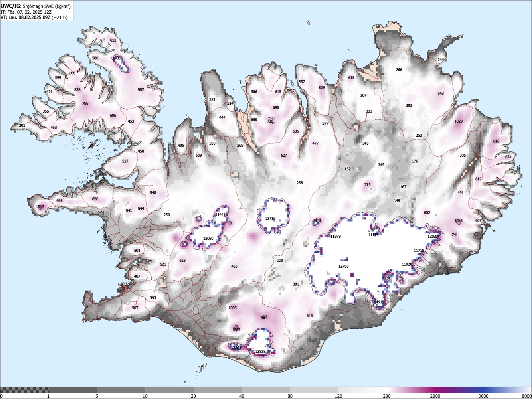This screenshot has width=532, height=399.
Task: Click the map value 201 at the western tip
Action: click(x=22, y=126)
